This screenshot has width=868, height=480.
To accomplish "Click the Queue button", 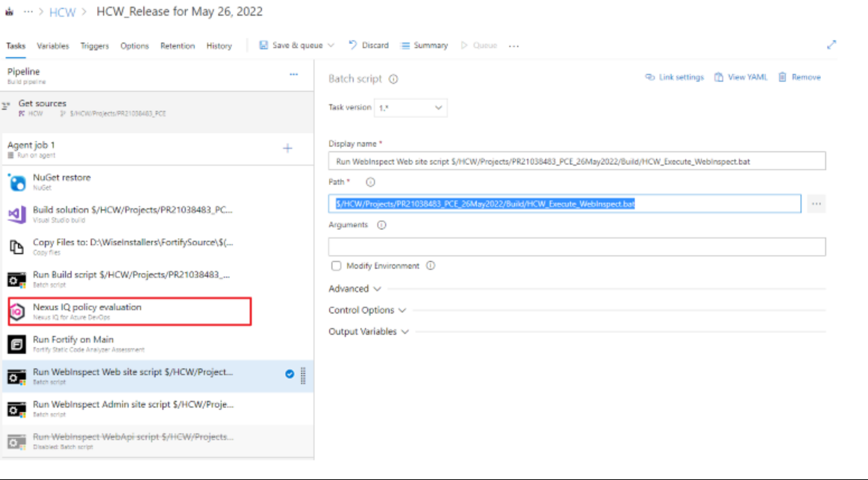I will point(479,46).
